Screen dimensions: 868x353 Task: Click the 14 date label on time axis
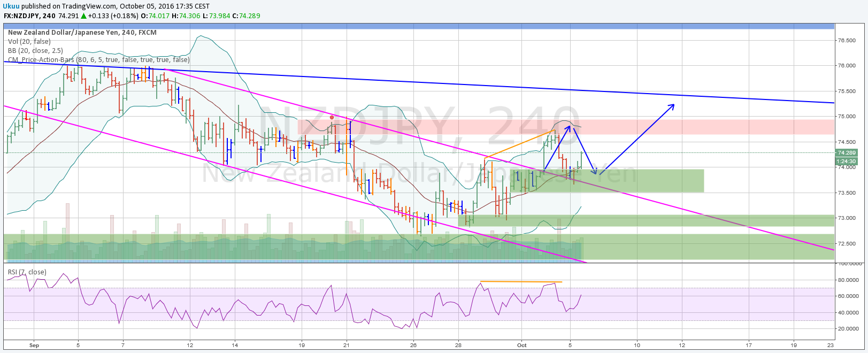235,346
